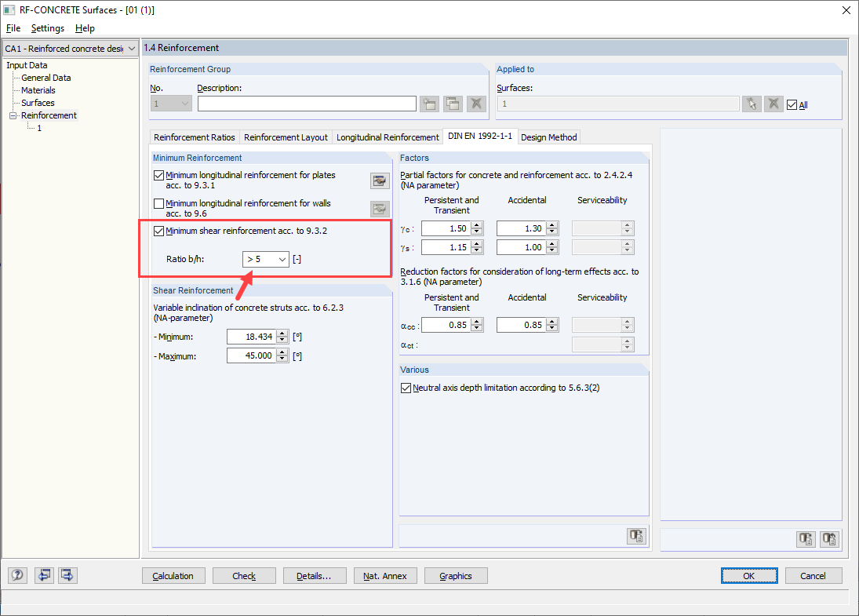Viewport: 859px width, 616px height.
Task: Switch to the Longitudinal Reinforcement tab
Action: coord(388,137)
